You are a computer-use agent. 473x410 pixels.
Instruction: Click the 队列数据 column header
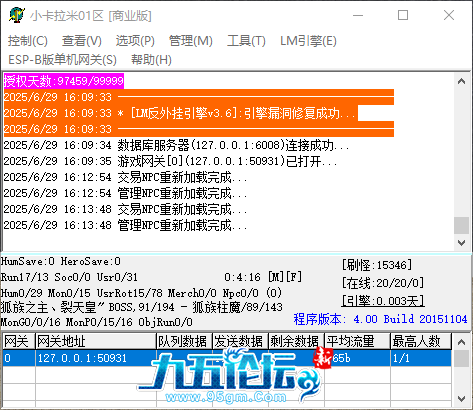(x=184, y=342)
